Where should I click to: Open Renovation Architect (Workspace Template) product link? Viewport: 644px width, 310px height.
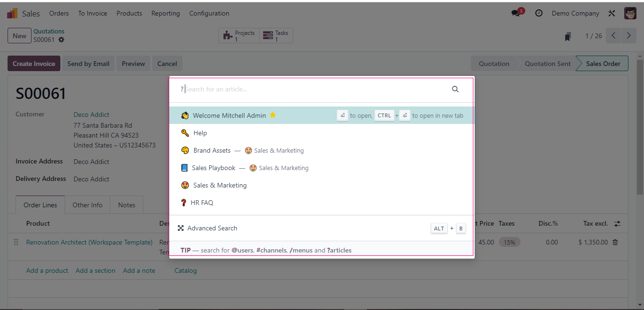(90, 242)
